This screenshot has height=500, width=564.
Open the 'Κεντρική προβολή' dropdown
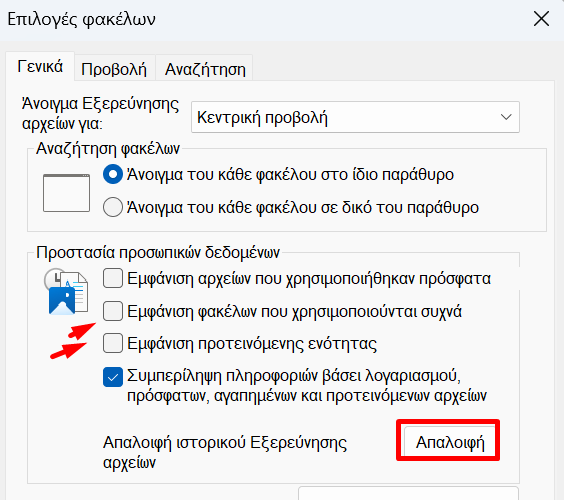pyautogui.click(x=355, y=117)
